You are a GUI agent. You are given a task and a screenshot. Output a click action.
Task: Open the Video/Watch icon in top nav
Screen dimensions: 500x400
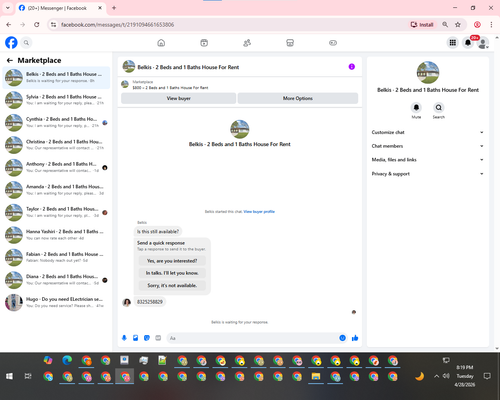coord(204,43)
